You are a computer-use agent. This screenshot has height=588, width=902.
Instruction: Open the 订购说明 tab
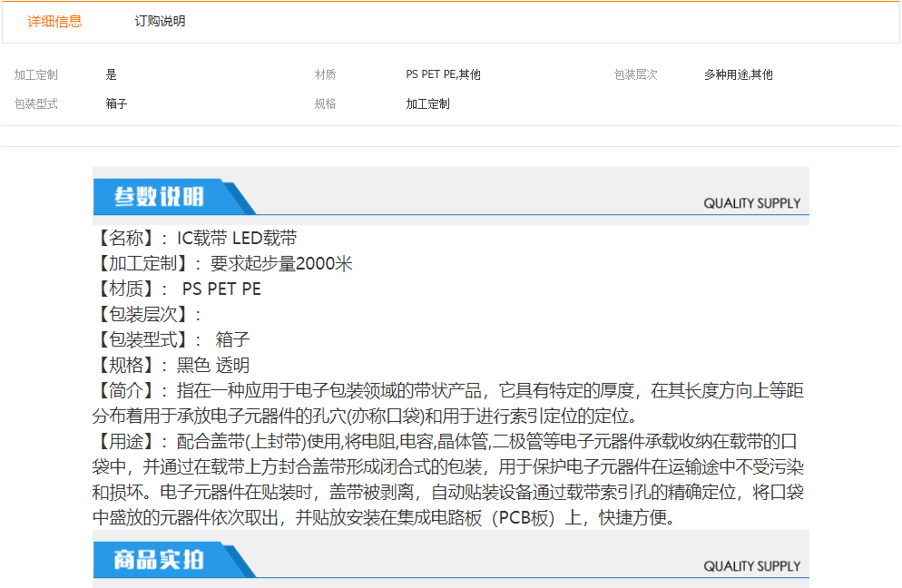(160, 21)
